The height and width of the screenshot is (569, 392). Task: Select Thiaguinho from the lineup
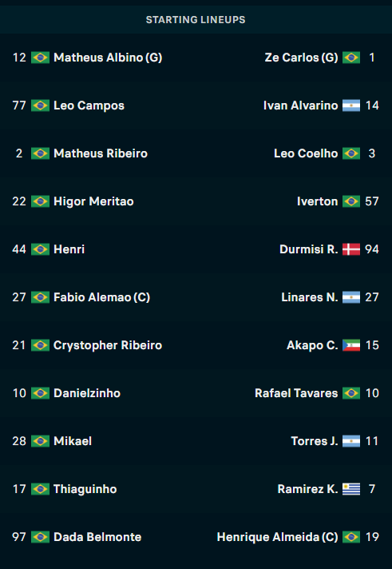click(x=85, y=489)
